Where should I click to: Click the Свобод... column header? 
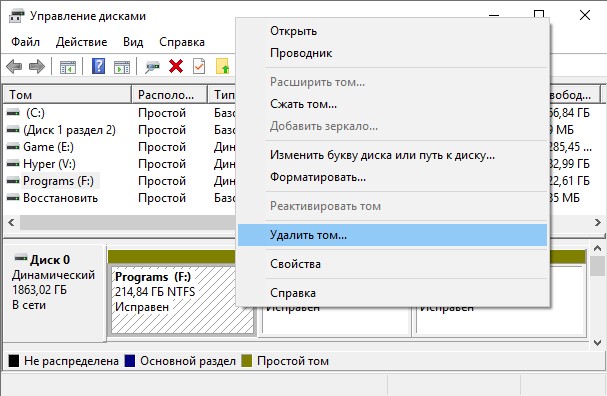click(575, 95)
